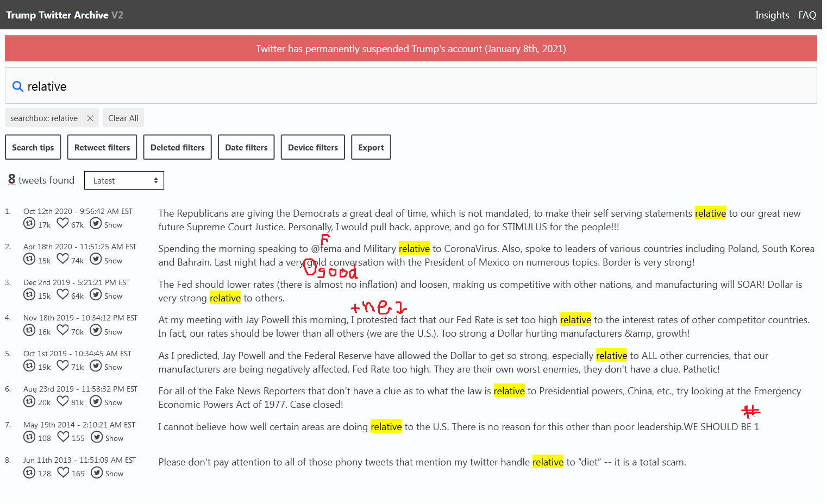This screenshot has height=504, width=827.
Task: Heart icon on Jun 11th 2013 tweet
Action: (x=64, y=472)
